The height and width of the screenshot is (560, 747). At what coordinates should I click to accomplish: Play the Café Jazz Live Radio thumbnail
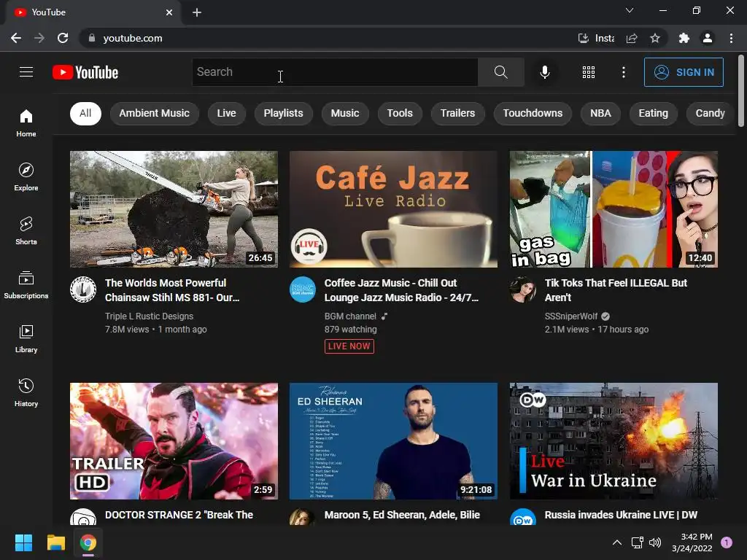click(393, 209)
